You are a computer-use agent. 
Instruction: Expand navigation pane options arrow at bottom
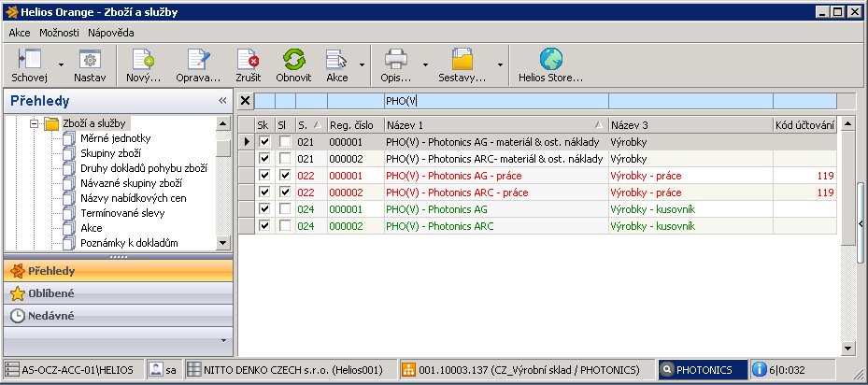(223, 340)
